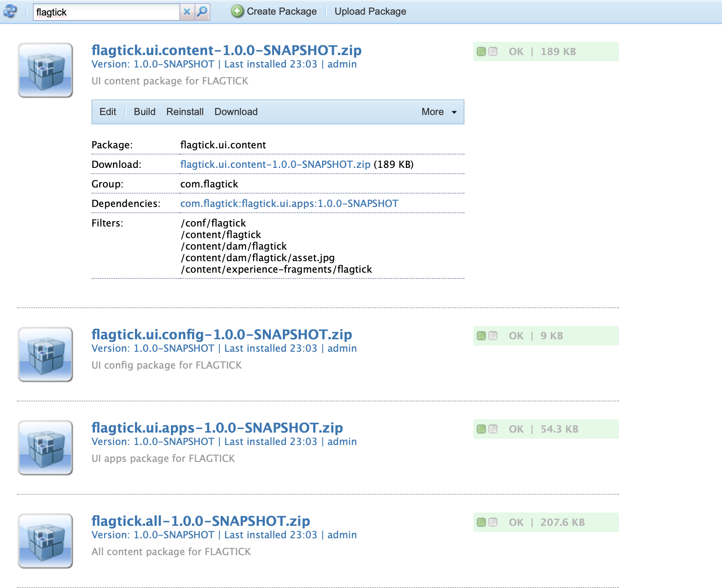Click Reinstall in the package toolbar

coord(185,112)
